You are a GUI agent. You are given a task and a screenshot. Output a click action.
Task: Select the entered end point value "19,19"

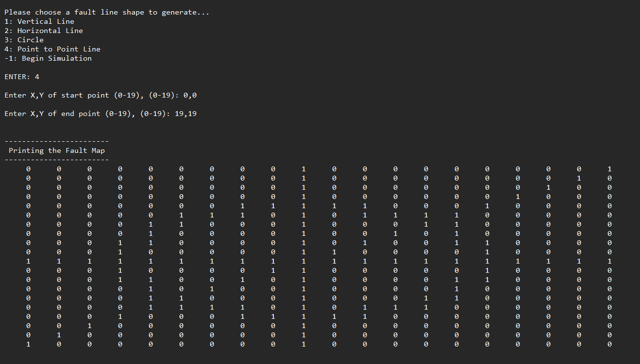point(186,114)
